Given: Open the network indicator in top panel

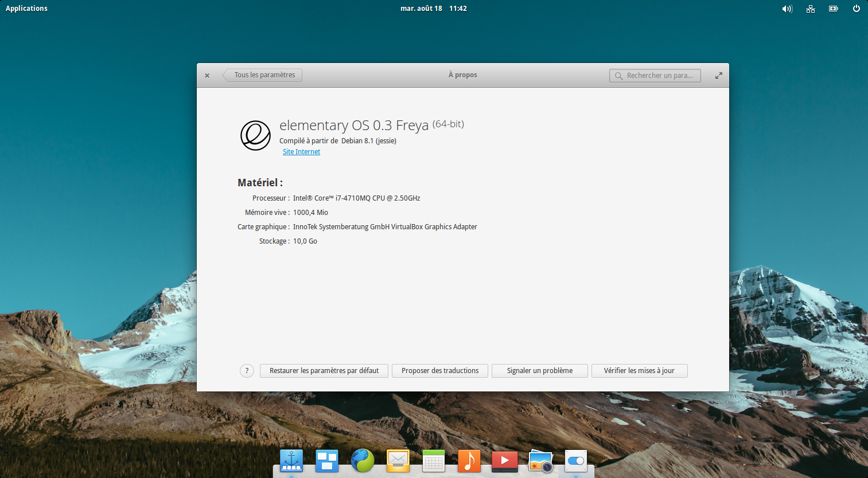Looking at the screenshot, I should (x=811, y=9).
